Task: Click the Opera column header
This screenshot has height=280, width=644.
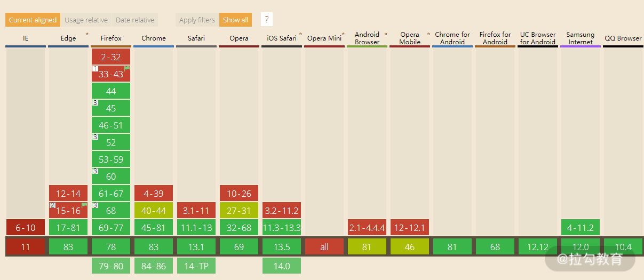Action: tap(239, 38)
